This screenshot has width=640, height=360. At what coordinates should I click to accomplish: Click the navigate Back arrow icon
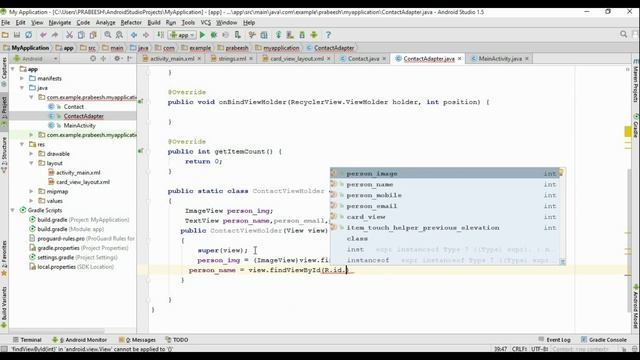134,35
